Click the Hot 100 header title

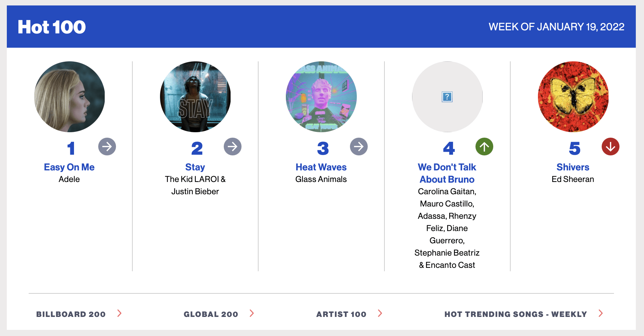pos(52,27)
